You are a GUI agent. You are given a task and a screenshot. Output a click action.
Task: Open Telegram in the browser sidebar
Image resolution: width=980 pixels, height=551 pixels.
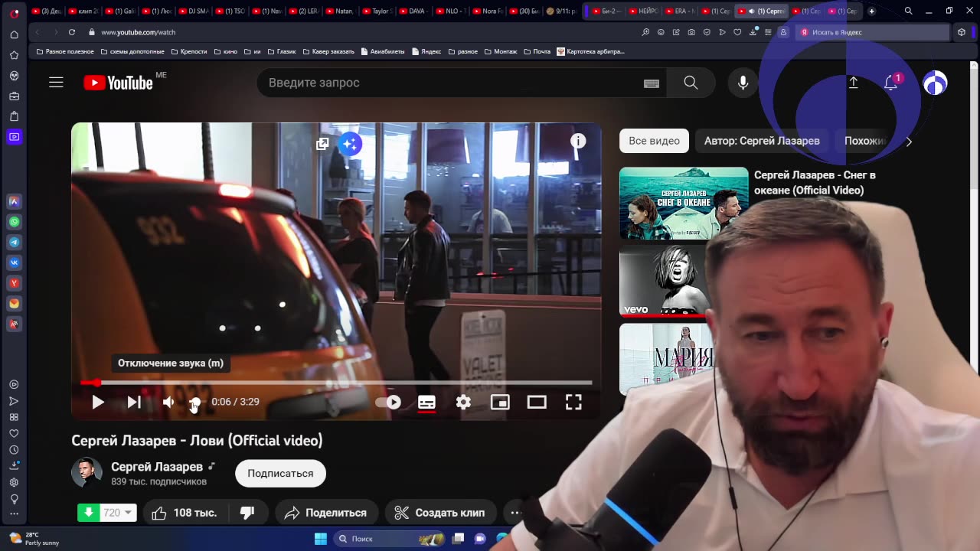pos(14,242)
